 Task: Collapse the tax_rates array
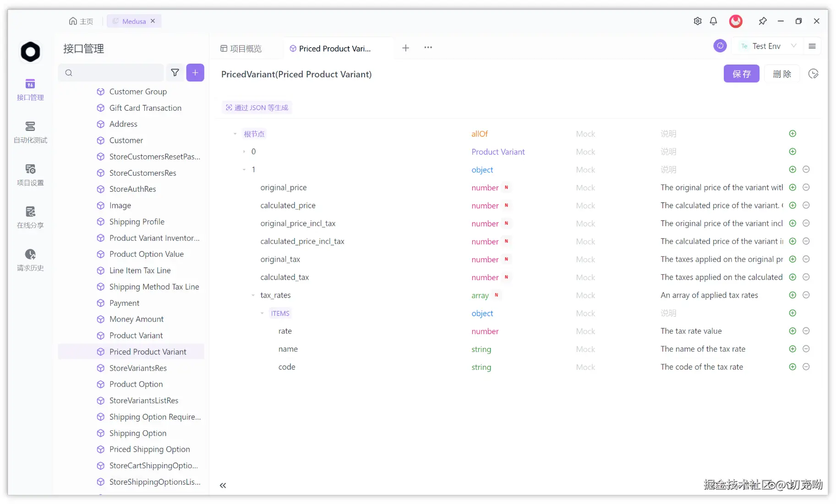tap(253, 295)
